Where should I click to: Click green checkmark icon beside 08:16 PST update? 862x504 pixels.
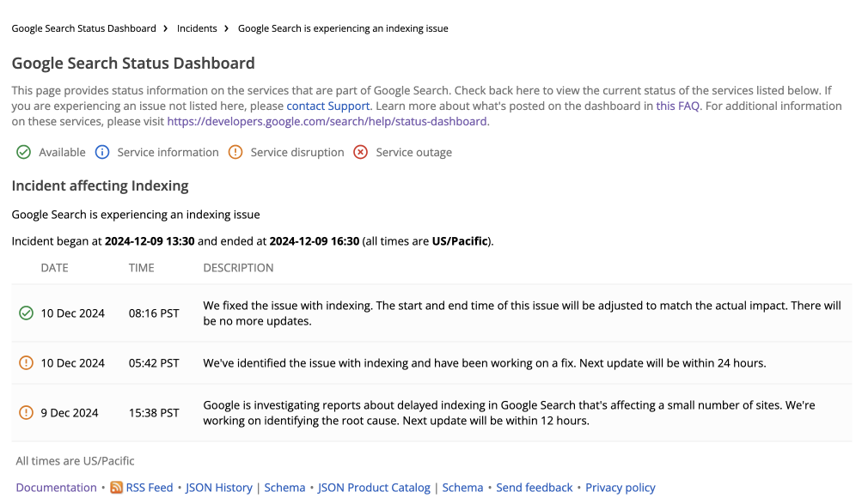[26, 313]
